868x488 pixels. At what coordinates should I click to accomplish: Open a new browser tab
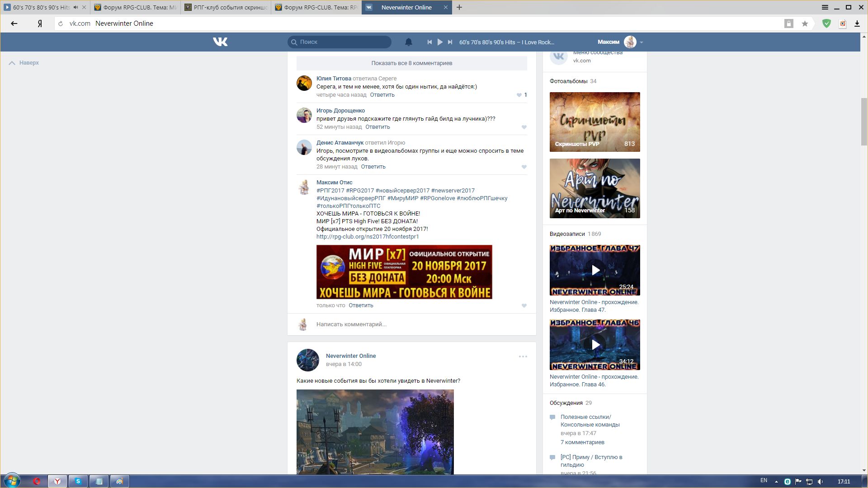click(x=459, y=7)
